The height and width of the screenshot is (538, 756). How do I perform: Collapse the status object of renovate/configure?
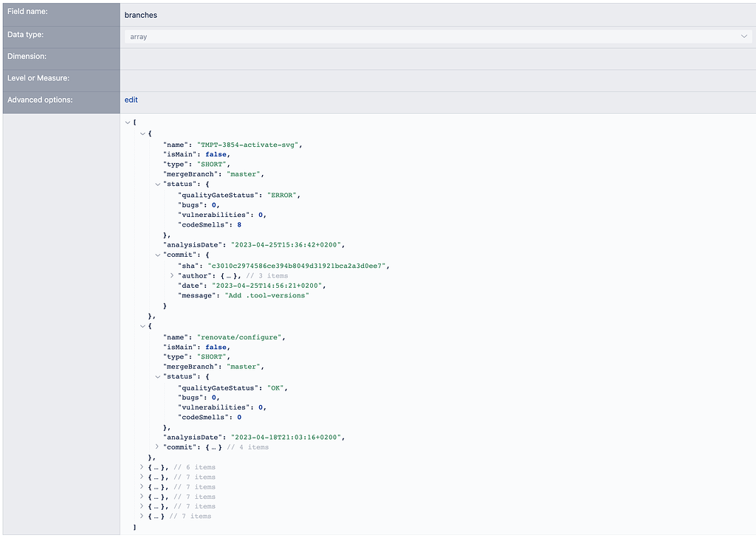point(156,376)
